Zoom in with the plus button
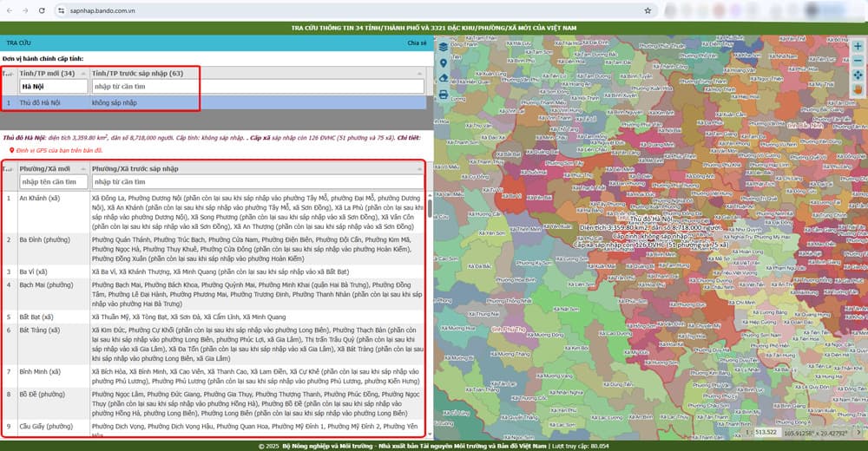868x451 pixels. coord(858,46)
